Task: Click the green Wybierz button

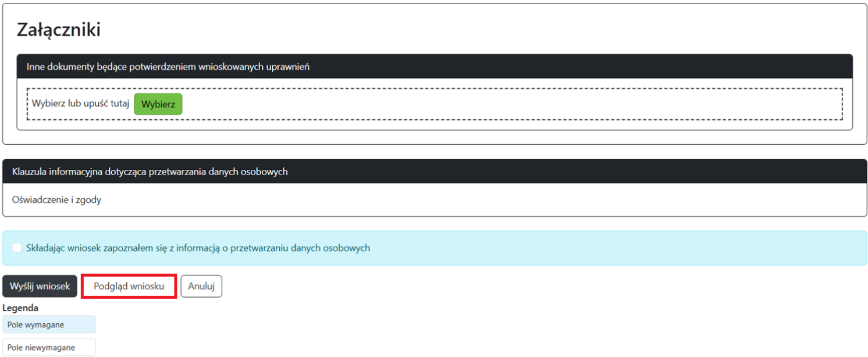Action: click(158, 104)
